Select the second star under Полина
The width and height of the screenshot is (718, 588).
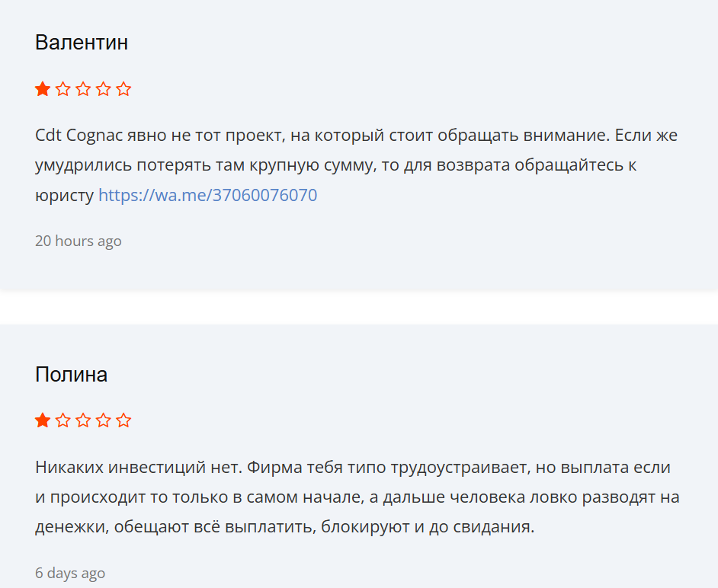pos(63,420)
